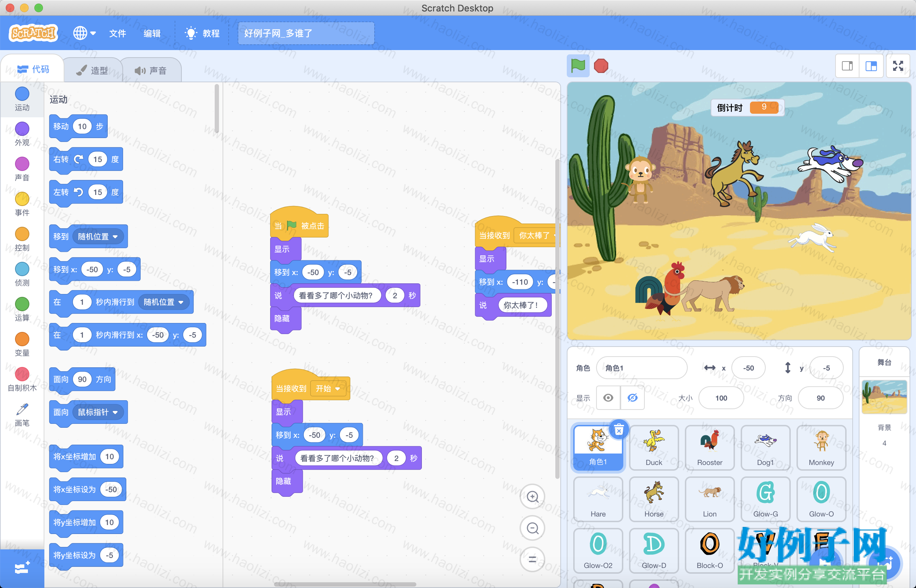916x588 pixels.
Task: Click the sprite x coordinate field
Action: pos(748,368)
